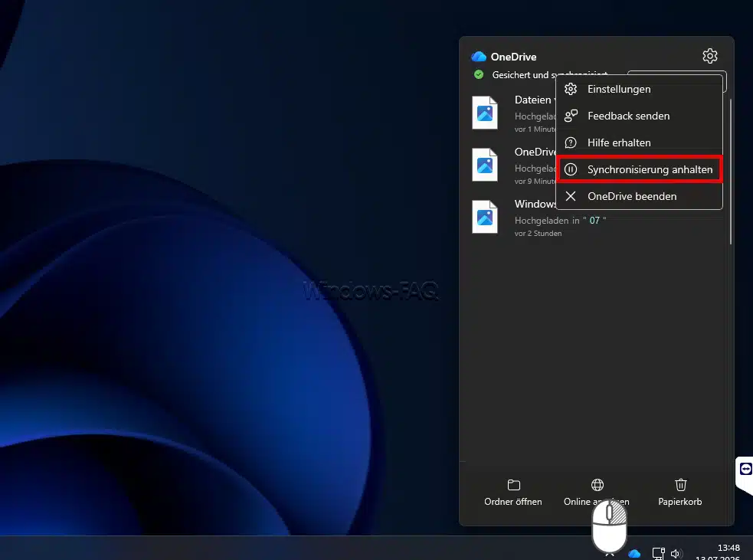This screenshot has height=560, width=753.
Task: Click the question mark help icon
Action: [x=571, y=142]
